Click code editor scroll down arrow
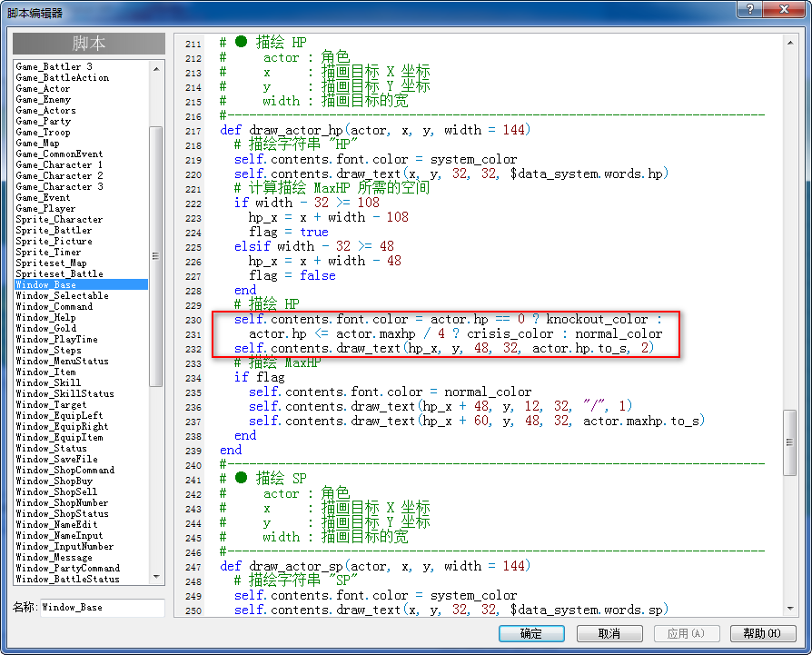This screenshot has width=812, height=655. click(789, 609)
